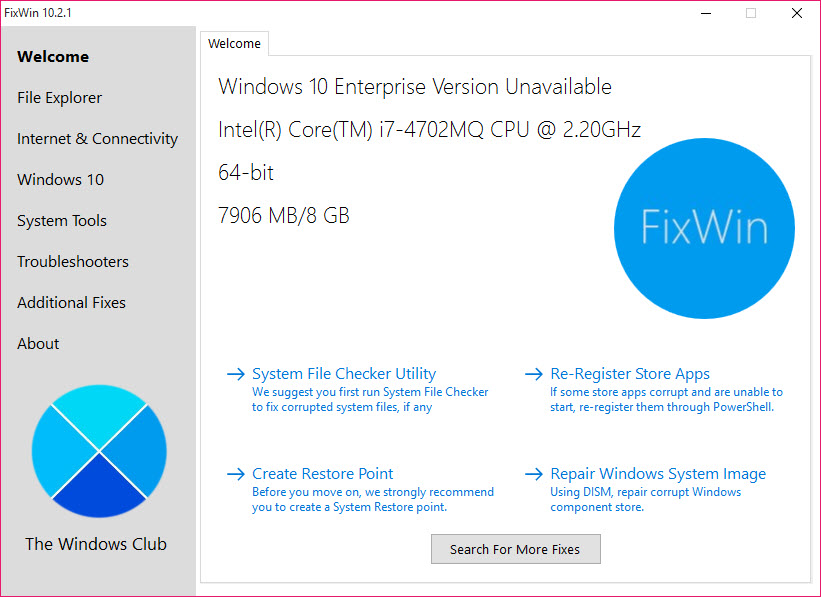Go to Internet & Connectivity fixes
The height and width of the screenshot is (597, 821).
[x=97, y=139]
